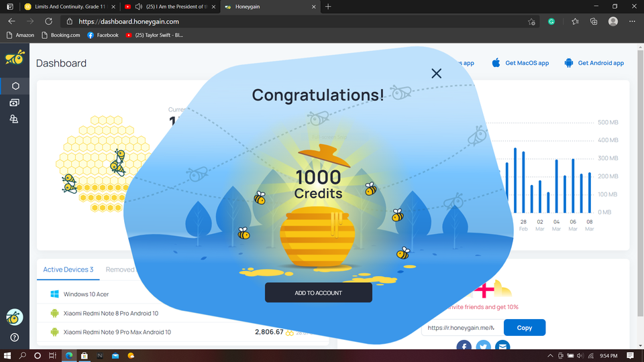Open the Dashboard hexagon icon in sidebar
644x362 pixels.
click(x=15, y=86)
